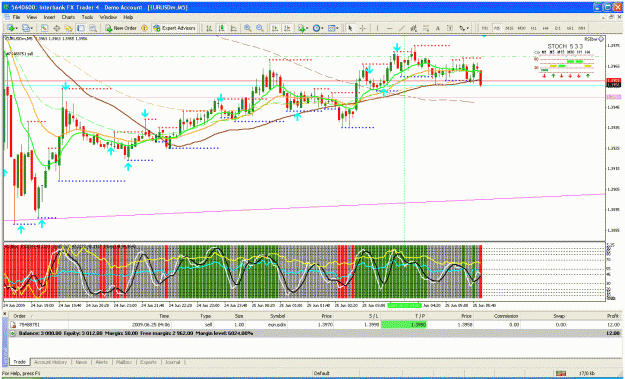This screenshot has width=625, height=379.
Task: Toggle the Terminal window icon
Action: click(81, 28)
